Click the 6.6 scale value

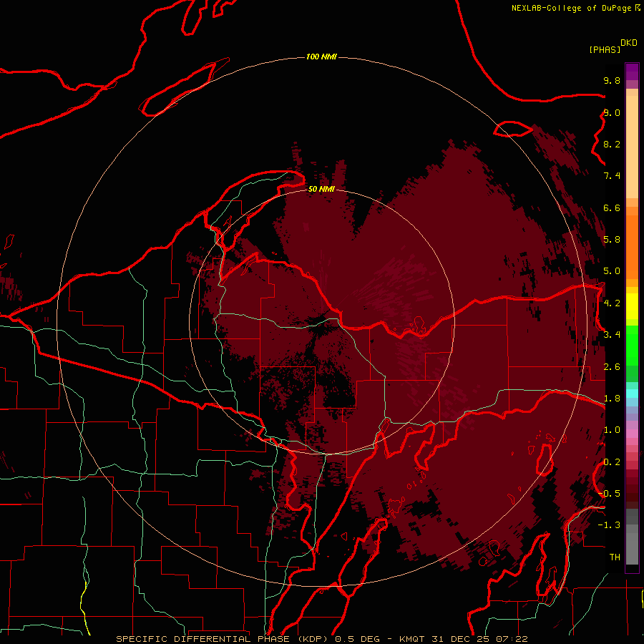tap(612, 208)
